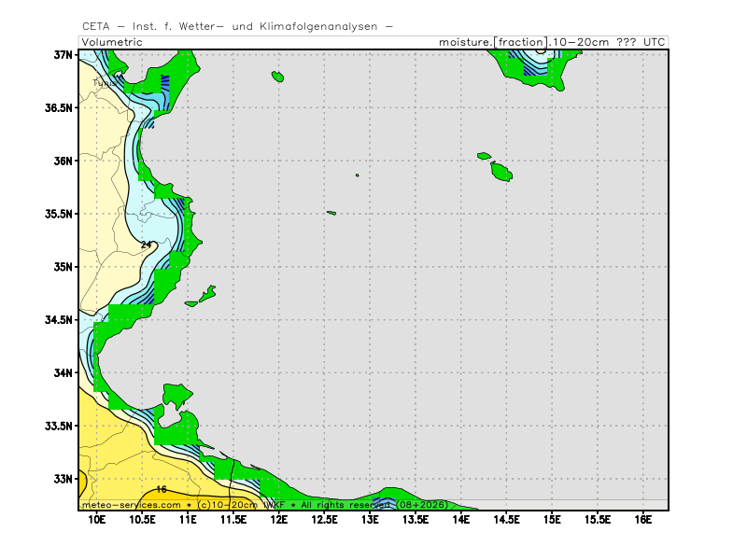Select the Volumetric label in the header

(x=111, y=42)
